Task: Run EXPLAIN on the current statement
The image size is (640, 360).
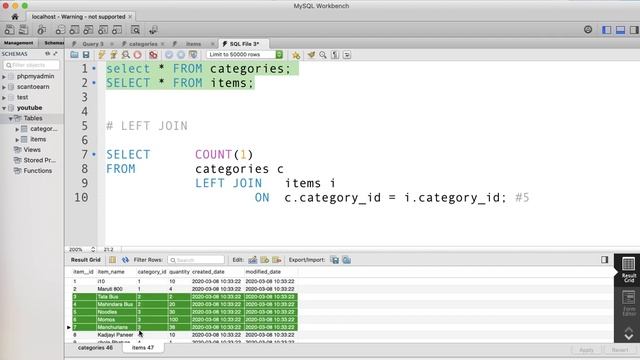Action: click(126, 55)
